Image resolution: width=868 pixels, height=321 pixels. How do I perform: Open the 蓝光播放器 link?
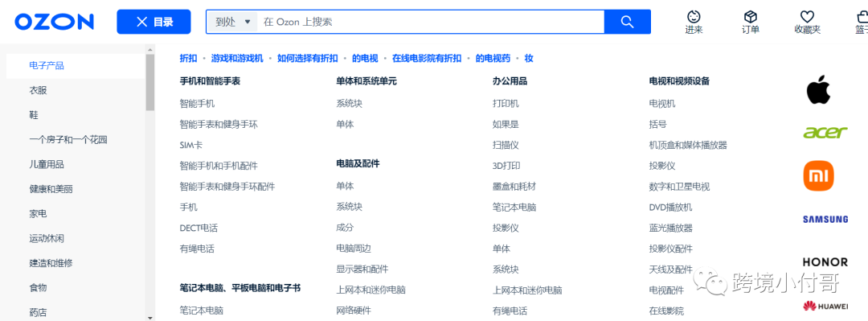[671, 228]
